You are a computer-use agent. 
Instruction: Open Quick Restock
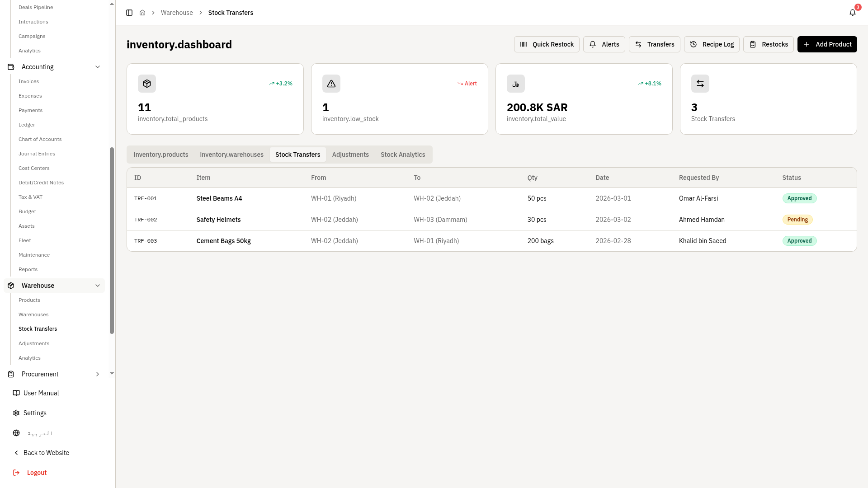coord(547,44)
